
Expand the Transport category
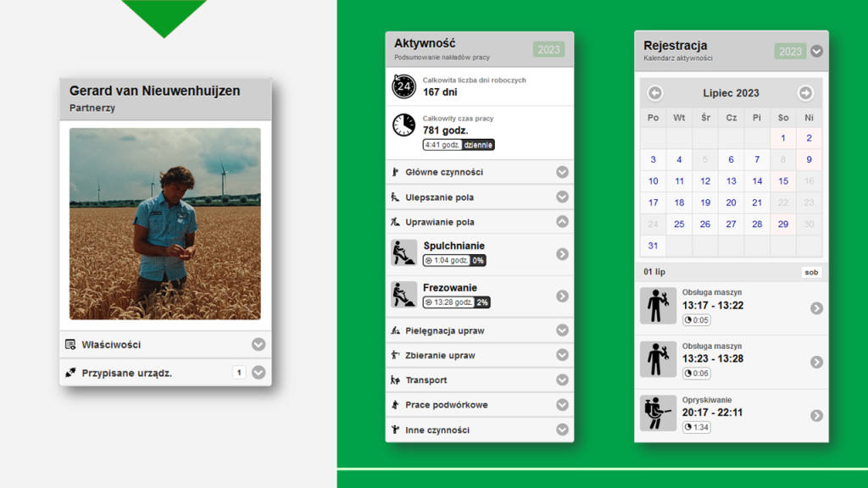click(562, 380)
